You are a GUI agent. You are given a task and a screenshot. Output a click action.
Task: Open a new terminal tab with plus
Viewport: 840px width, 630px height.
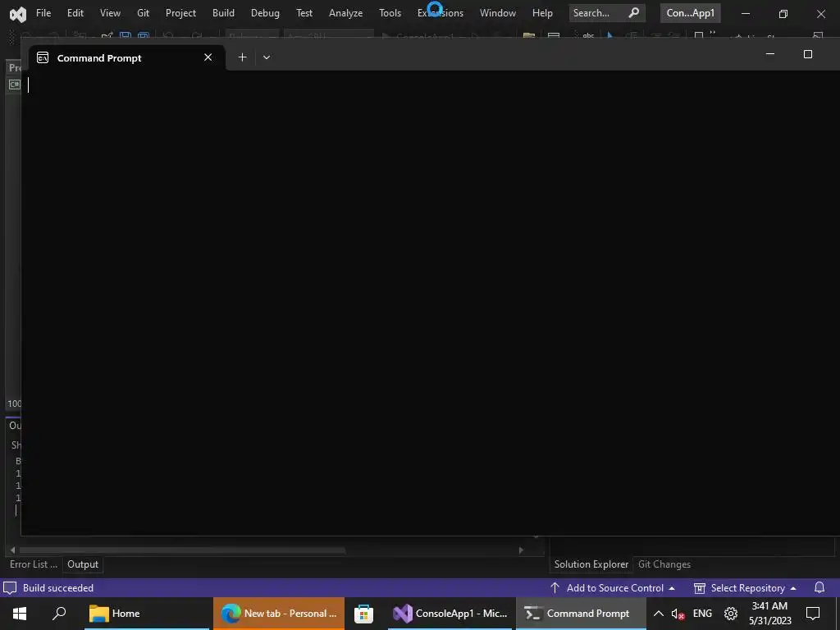pyautogui.click(x=242, y=57)
